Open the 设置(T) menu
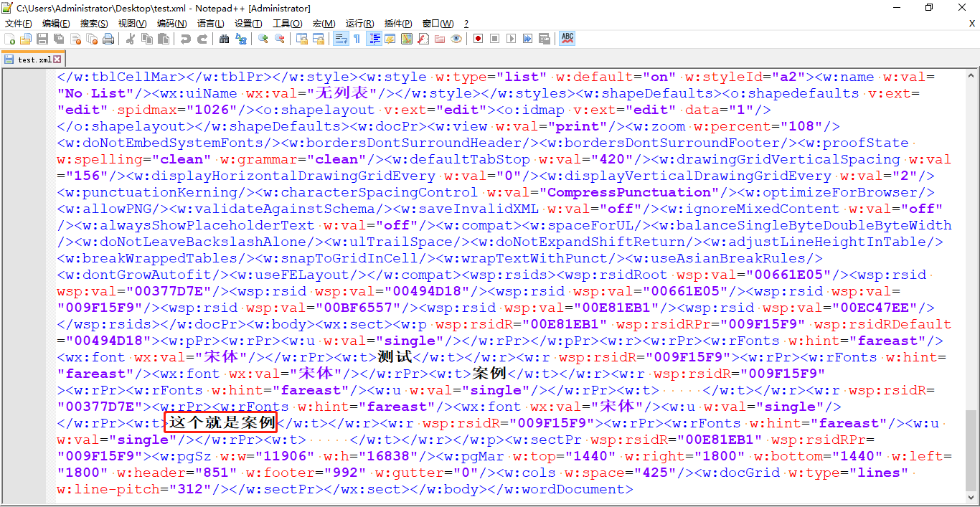Viewport: 980px width, 507px height. pyautogui.click(x=248, y=24)
